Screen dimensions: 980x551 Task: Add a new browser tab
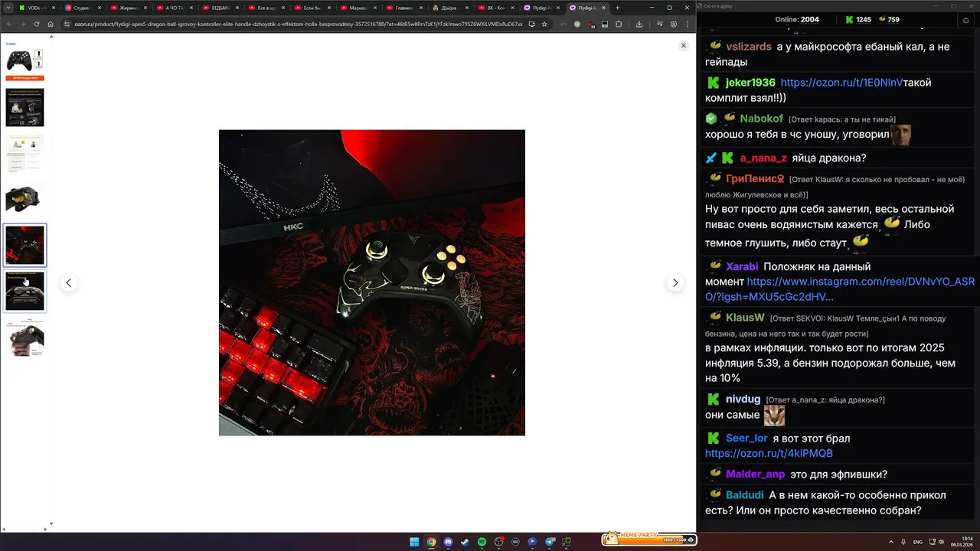[617, 8]
